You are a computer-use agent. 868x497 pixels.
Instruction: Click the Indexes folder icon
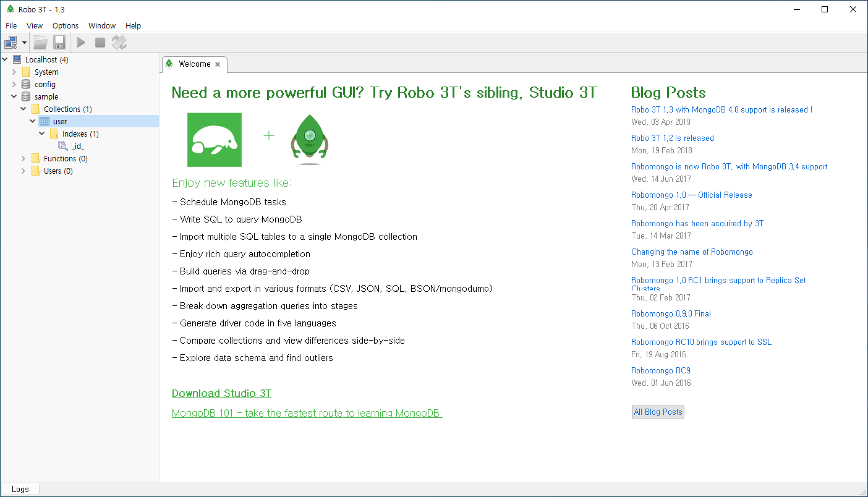[x=54, y=134]
